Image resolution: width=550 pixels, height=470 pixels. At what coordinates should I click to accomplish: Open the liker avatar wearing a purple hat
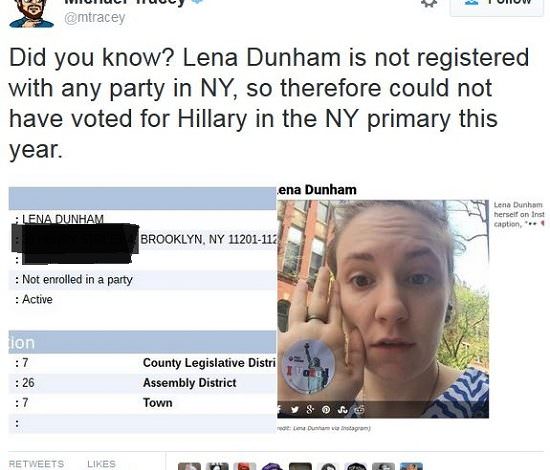(x=273, y=466)
